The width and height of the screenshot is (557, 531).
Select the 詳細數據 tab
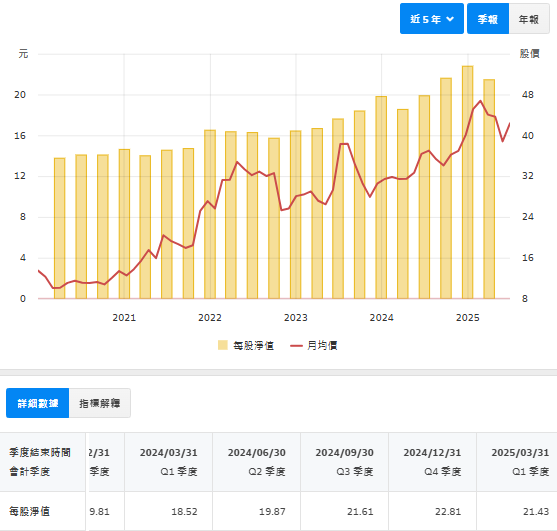click(x=37, y=403)
